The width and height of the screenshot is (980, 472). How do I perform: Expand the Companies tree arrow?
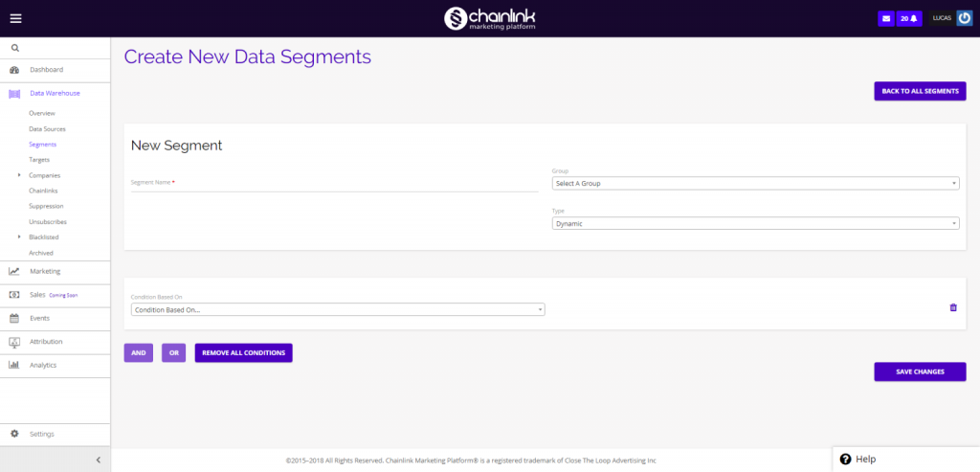(19, 175)
